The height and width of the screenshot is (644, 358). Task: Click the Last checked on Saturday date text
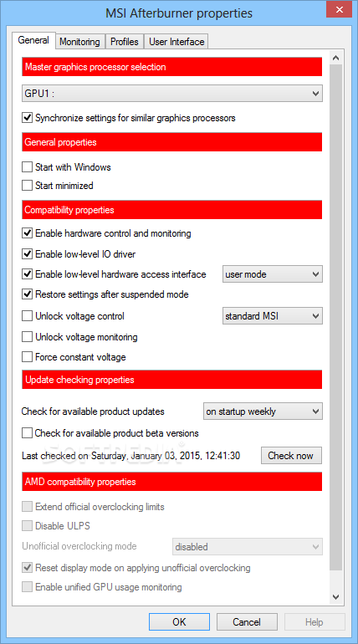tap(131, 456)
